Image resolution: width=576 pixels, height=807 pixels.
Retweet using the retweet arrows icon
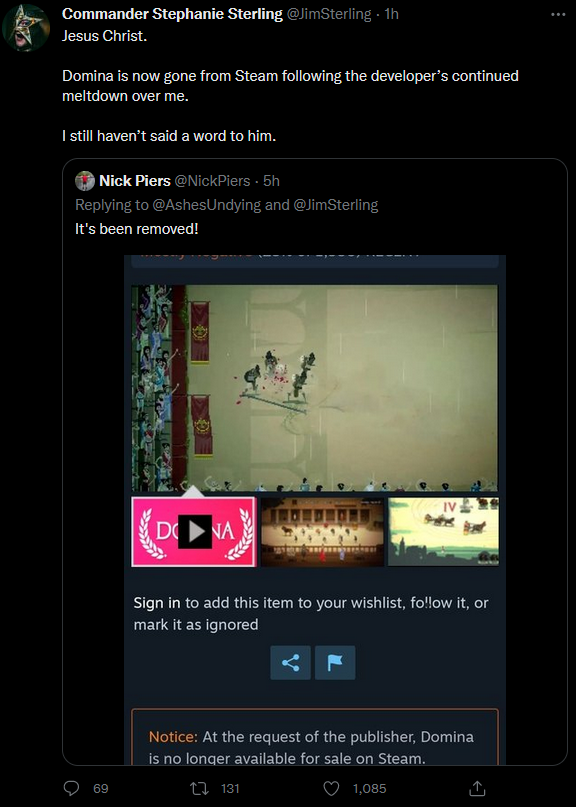click(200, 788)
